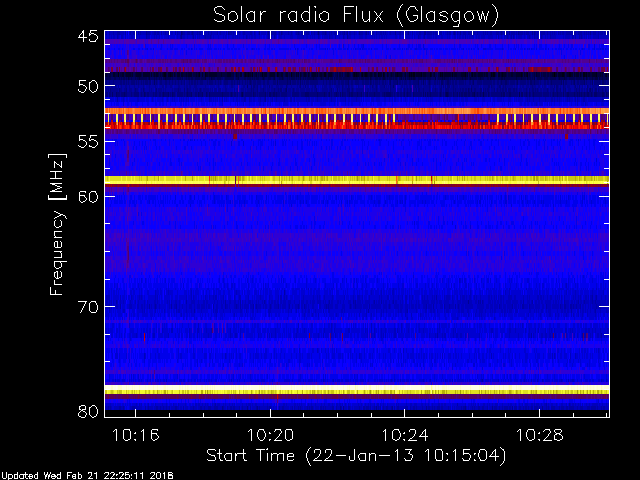Screen dimensions: 640x480
Task: Click the yellow band near 58.5 MHz
Action: click(357, 180)
